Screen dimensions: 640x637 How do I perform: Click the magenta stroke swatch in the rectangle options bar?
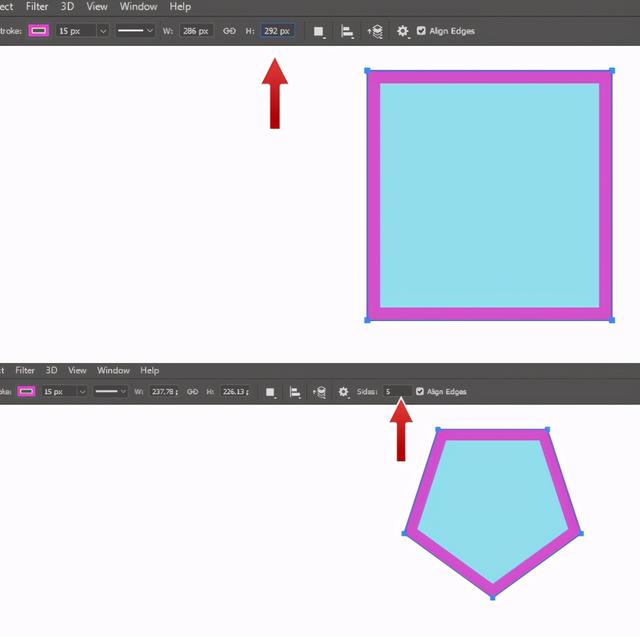pyautogui.click(x=38, y=31)
